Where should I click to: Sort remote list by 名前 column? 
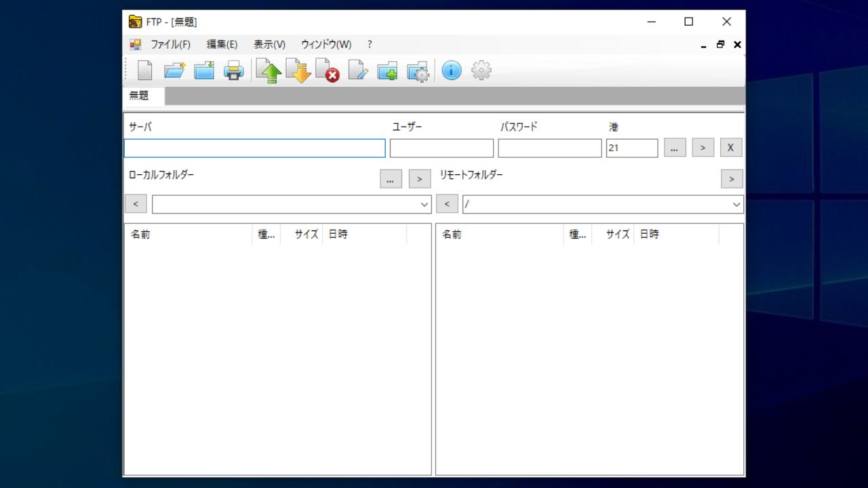500,235
